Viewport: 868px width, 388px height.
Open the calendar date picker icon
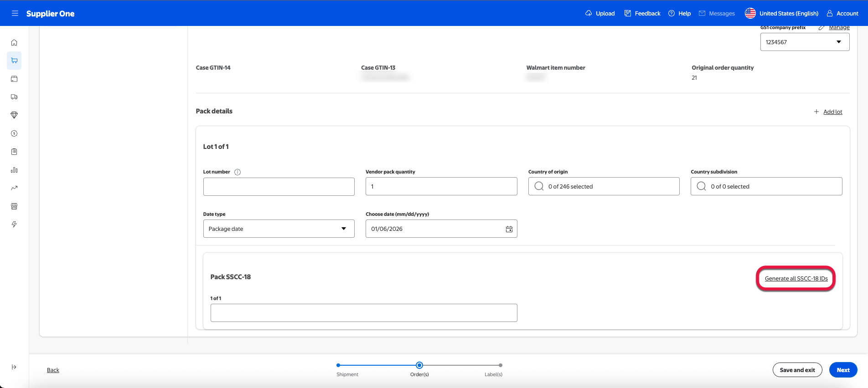pyautogui.click(x=509, y=229)
